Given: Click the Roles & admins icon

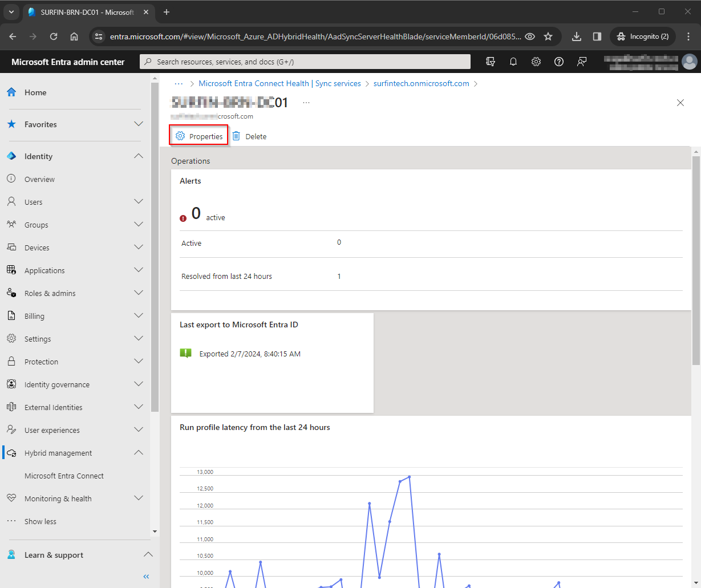Looking at the screenshot, I should click(11, 293).
